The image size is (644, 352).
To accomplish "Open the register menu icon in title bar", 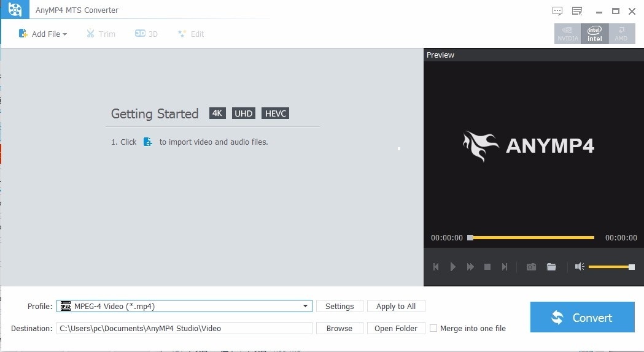I will coord(577,11).
